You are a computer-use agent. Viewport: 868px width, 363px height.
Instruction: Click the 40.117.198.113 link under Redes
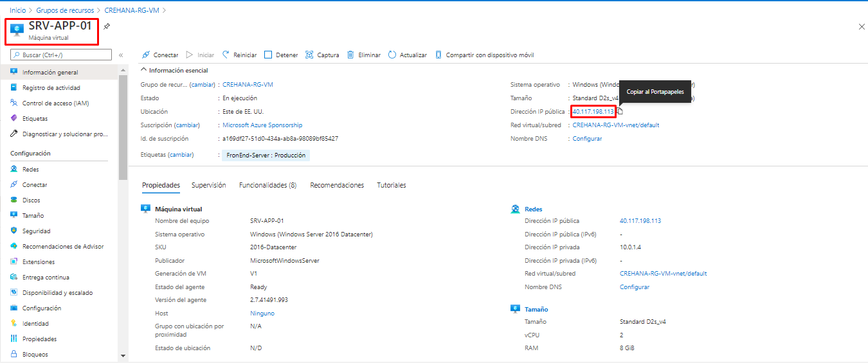tap(640, 221)
